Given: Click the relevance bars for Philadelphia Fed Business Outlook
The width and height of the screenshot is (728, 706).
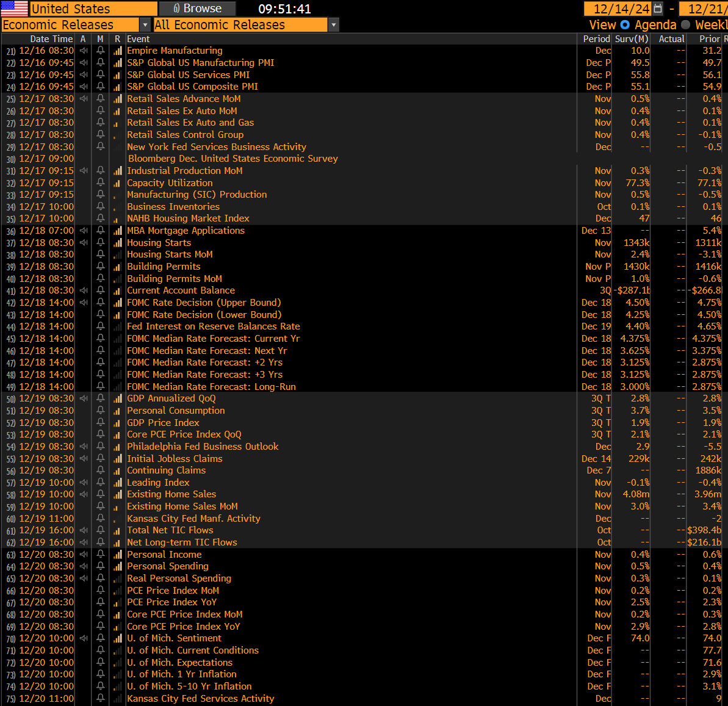Looking at the screenshot, I should pyautogui.click(x=117, y=447).
